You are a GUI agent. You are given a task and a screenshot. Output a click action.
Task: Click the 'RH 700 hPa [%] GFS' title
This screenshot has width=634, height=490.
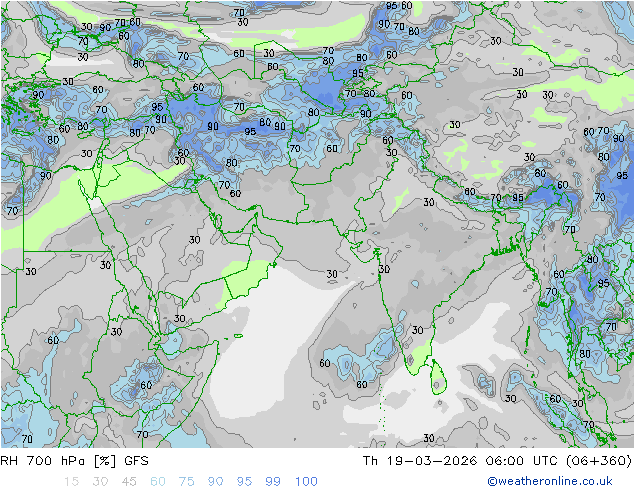click(x=74, y=461)
